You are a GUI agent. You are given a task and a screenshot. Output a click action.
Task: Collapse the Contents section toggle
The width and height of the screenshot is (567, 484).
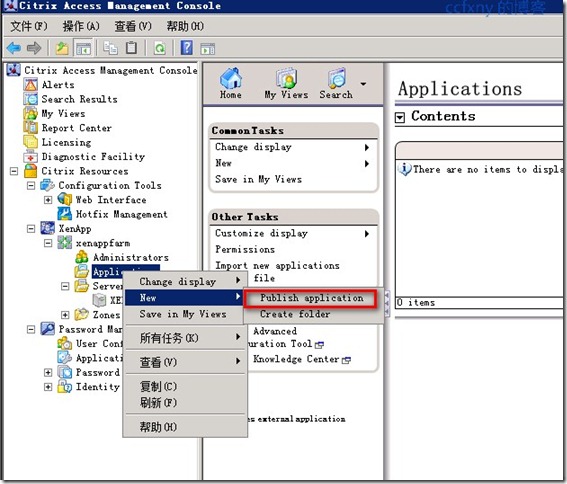point(400,117)
